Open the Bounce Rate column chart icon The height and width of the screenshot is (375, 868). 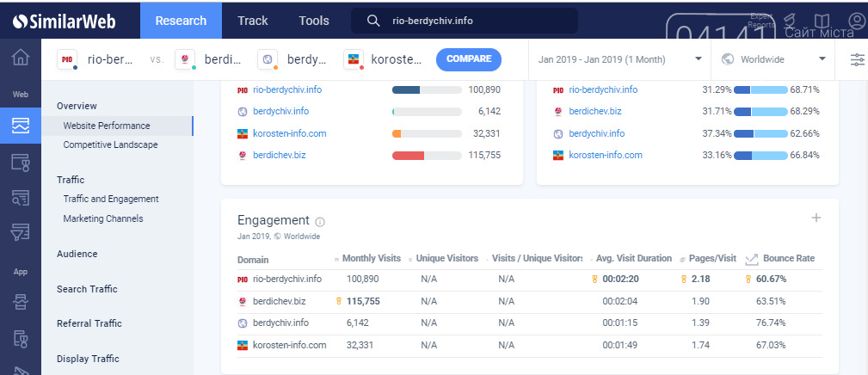pyautogui.click(x=752, y=259)
